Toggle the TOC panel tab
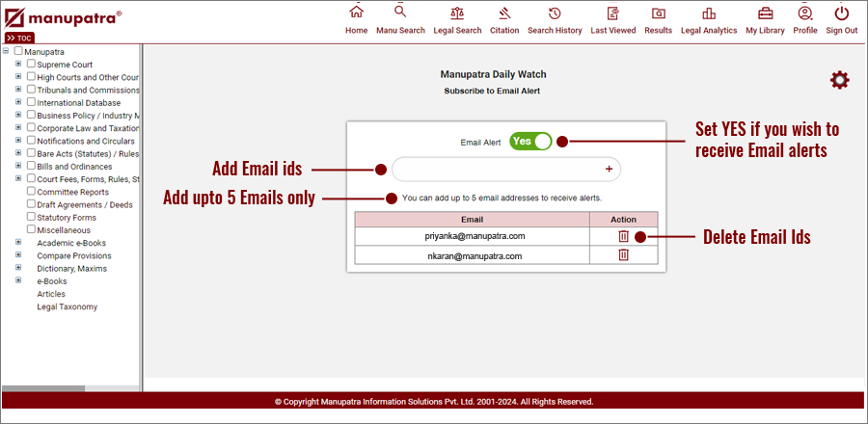868x424 pixels. tap(19, 38)
